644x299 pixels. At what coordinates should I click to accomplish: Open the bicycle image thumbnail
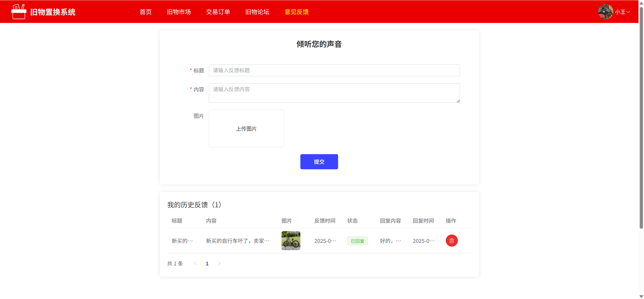coord(291,241)
